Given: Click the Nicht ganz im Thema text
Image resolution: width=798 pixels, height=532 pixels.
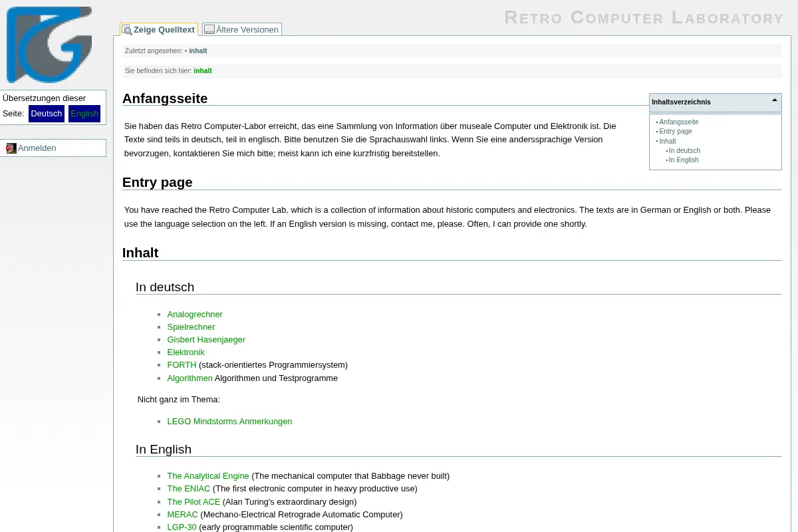Looking at the screenshot, I should (178, 400).
